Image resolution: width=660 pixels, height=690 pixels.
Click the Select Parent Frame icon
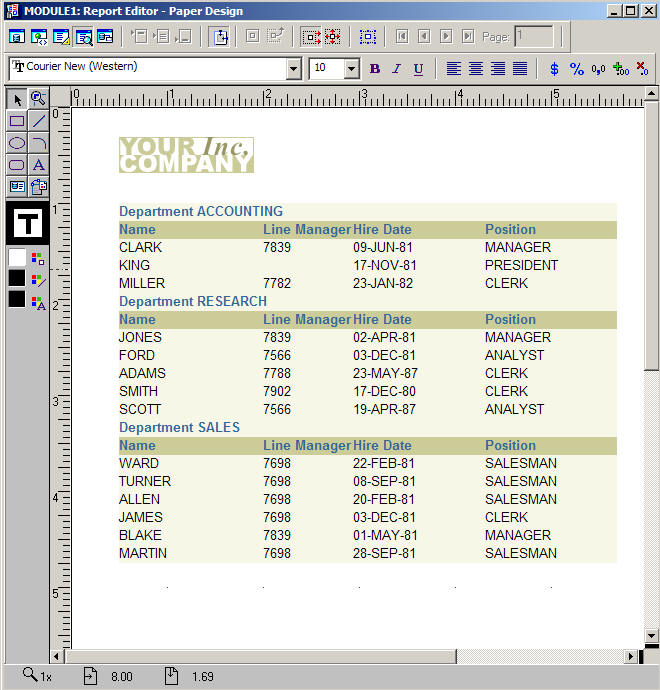click(x=367, y=37)
